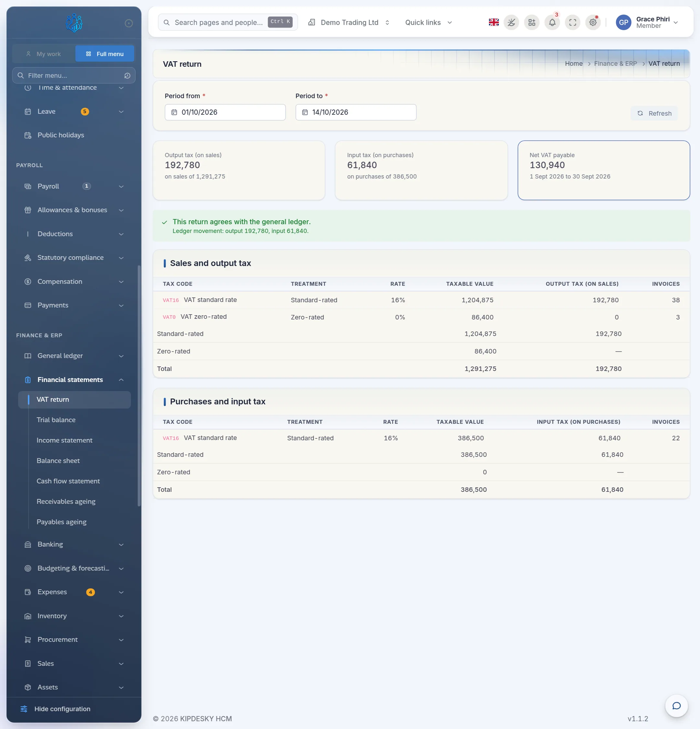Select the Net VAT payable card
Image resolution: width=700 pixels, height=729 pixels.
[x=604, y=170]
